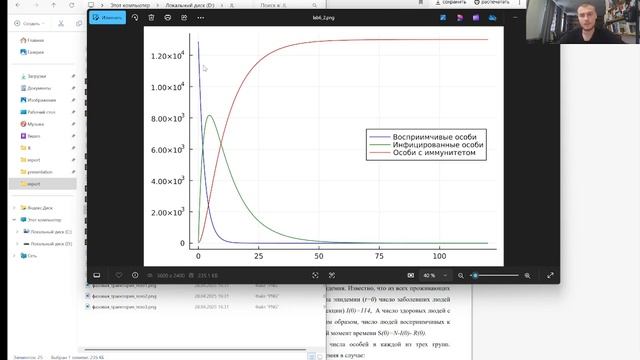Show file info with the info icon
Viewport: 640px width, 360px height.
[x=135, y=276]
